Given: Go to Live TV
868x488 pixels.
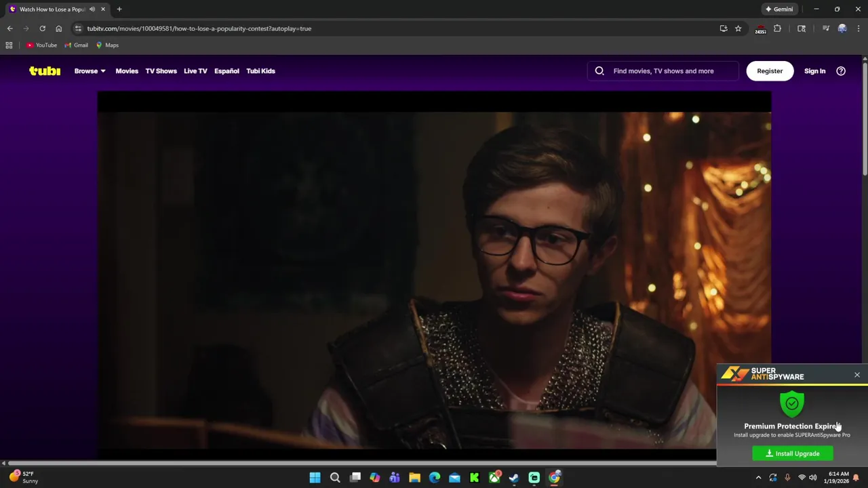Looking at the screenshot, I should point(195,70).
